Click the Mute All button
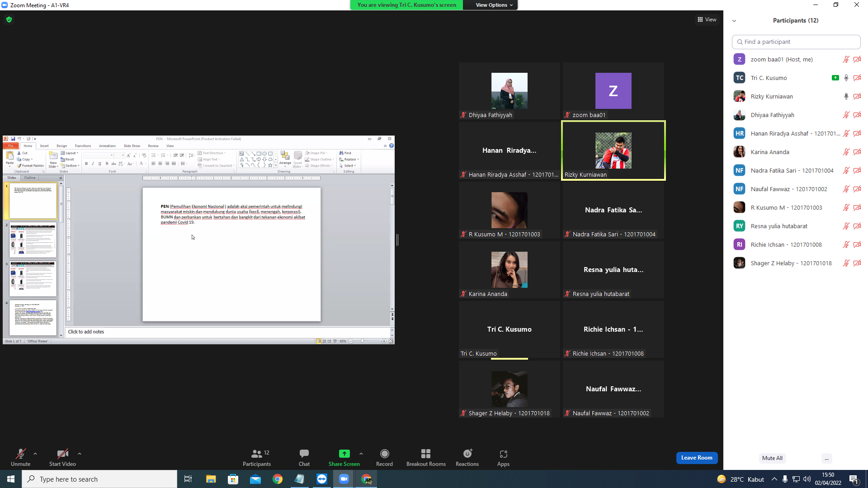Image resolution: width=868 pixels, height=488 pixels. [x=772, y=458]
